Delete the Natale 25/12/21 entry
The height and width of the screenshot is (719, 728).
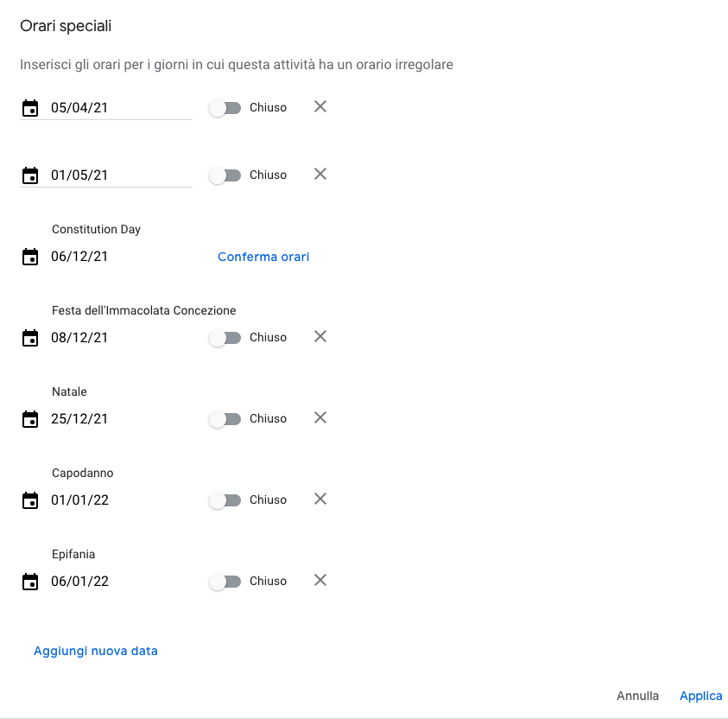320,417
